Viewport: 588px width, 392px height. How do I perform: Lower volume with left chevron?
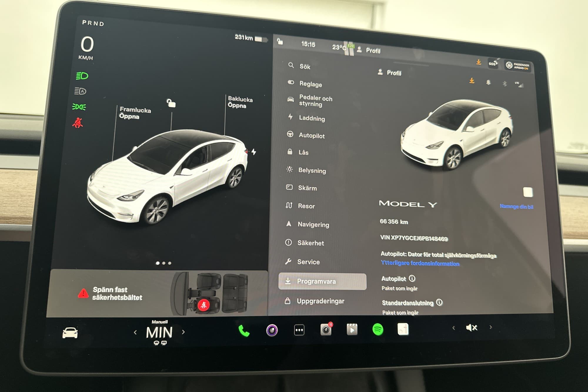tap(454, 328)
